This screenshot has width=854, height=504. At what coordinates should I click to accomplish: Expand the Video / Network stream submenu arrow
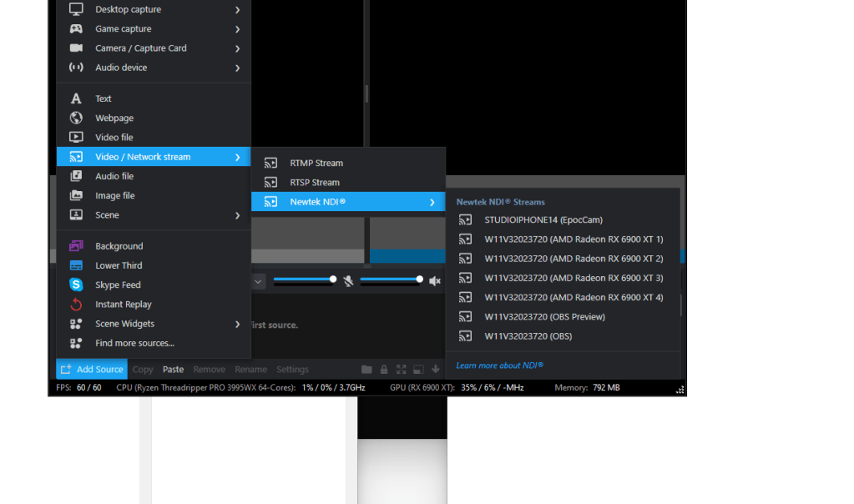pos(237,158)
